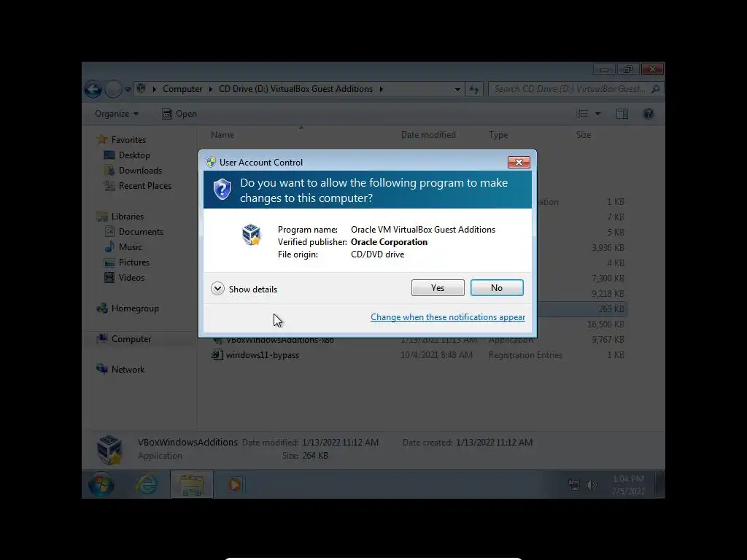Click the Change your view icon
Viewport: 747px width, 560px height.
point(582,114)
